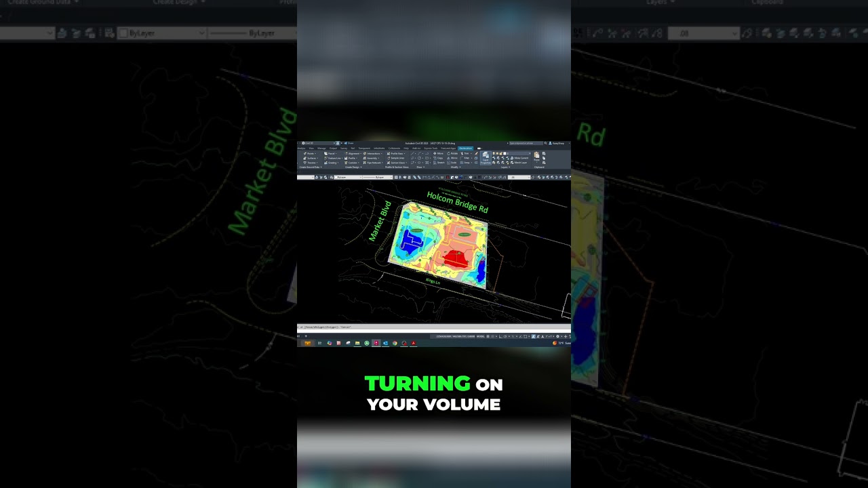Screen dimensions: 868x488
Task: Select the Corridor tool
Action: [x=352, y=163]
